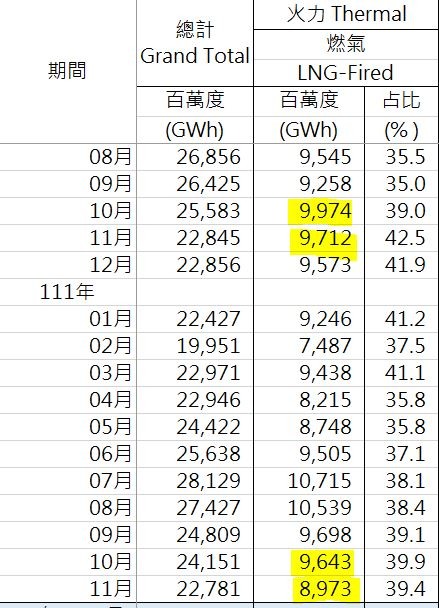439x608 pixels.
Task: Click grand total value 26,856
Action: tap(208, 157)
